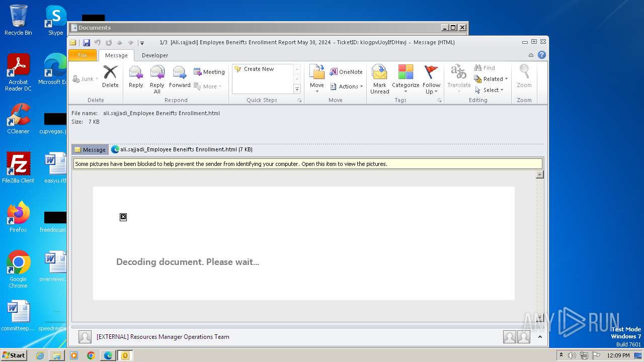
Task: Show the Message body tab
Action: (90, 149)
